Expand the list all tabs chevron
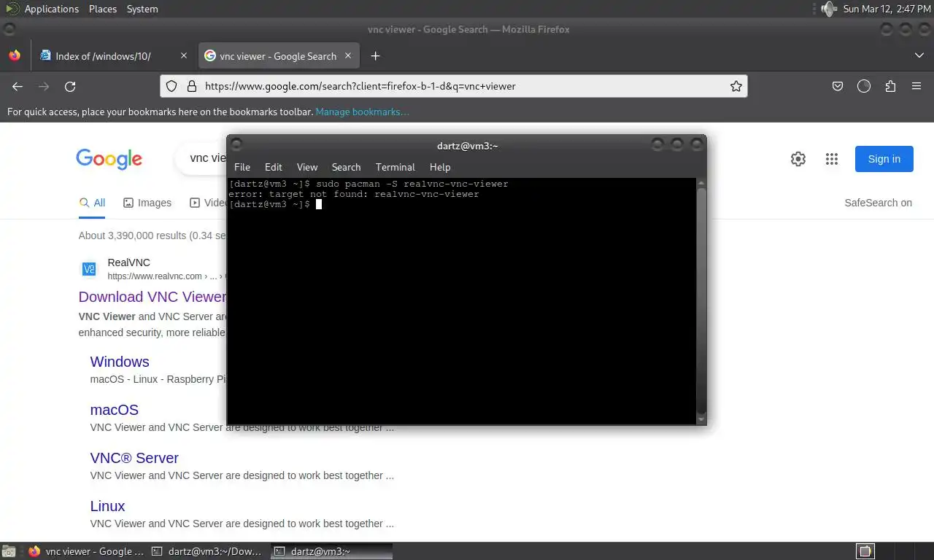This screenshot has width=934, height=560. [919, 55]
